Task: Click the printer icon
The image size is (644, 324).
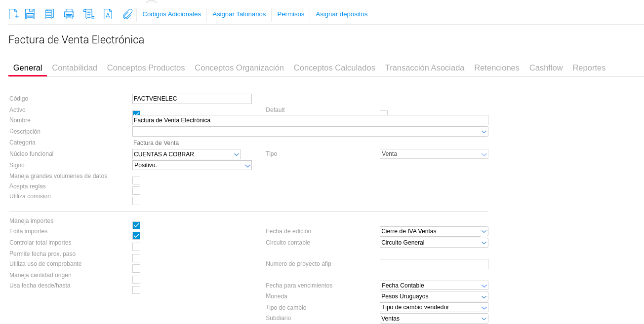Action: coord(69,14)
